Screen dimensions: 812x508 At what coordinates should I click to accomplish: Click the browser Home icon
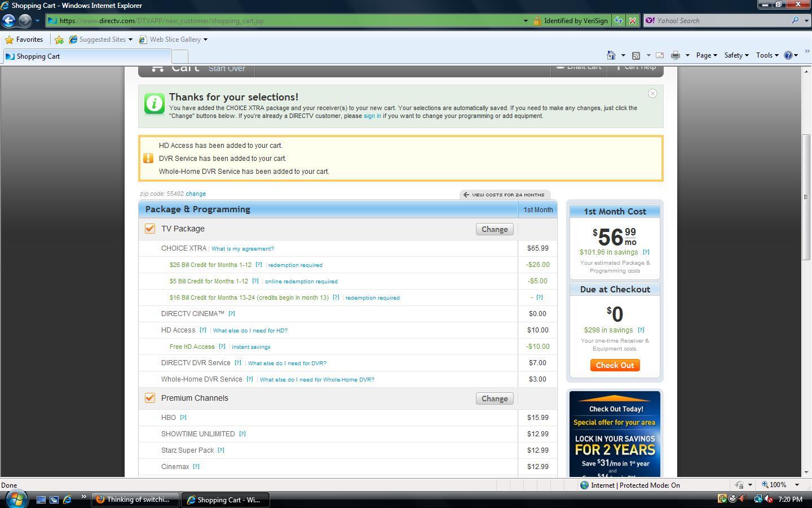tap(611, 55)
